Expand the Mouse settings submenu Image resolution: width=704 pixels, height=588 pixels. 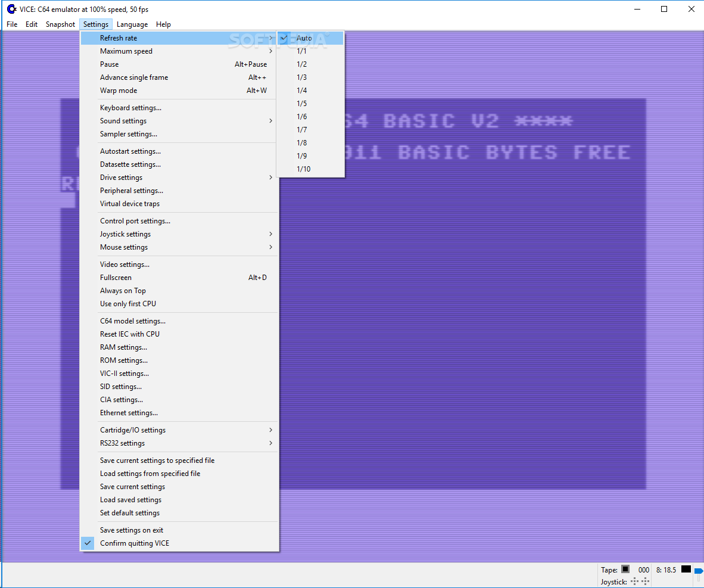pos(180,247)
